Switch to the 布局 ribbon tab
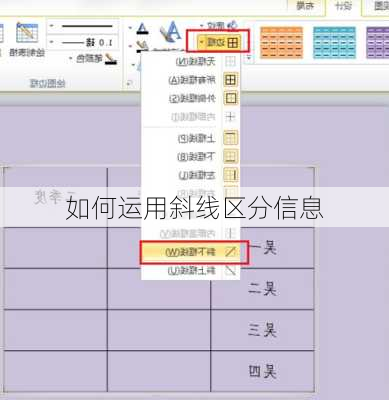Viewport: 389px width, 400px height. pyautogui.click(x=305, y=6)
